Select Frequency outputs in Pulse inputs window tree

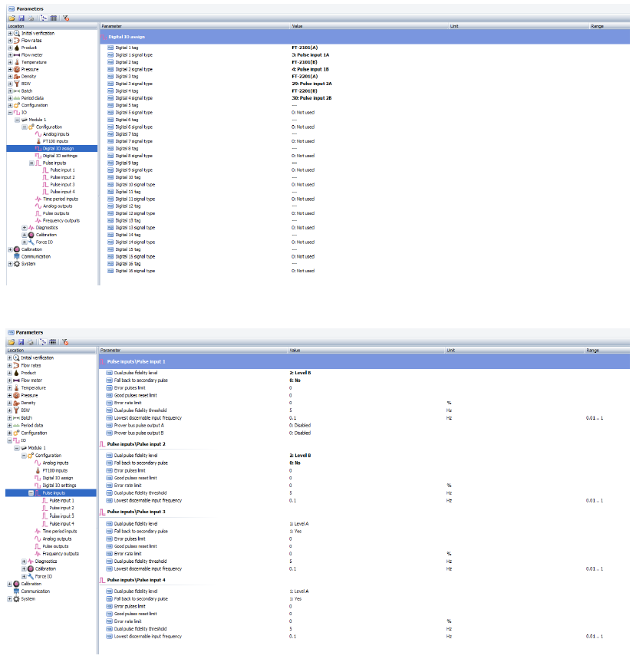(x=61, y=554)
